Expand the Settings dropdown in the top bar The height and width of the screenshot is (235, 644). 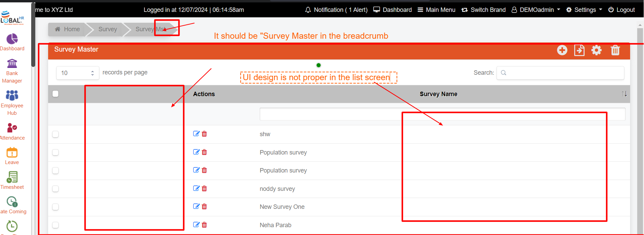coord(584,10)
